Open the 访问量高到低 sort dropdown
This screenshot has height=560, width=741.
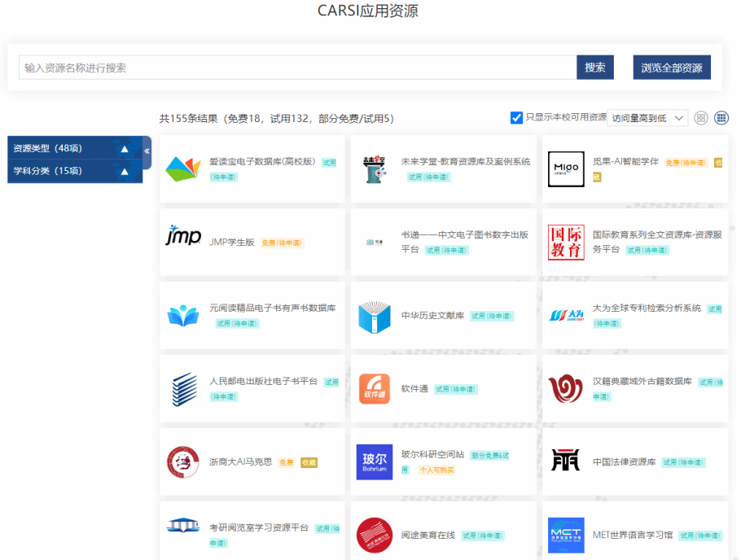[x=648, y=118]
